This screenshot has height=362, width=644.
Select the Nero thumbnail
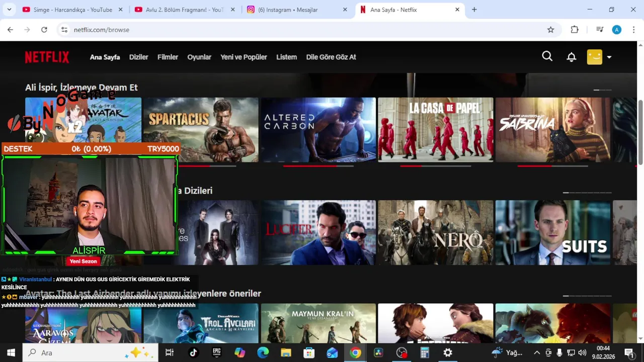click(x=436, y=233)
